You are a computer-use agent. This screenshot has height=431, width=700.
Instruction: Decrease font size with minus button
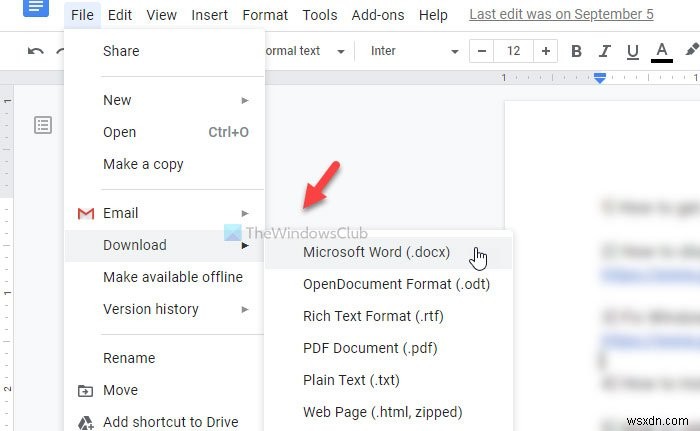(x=483, y=51)
